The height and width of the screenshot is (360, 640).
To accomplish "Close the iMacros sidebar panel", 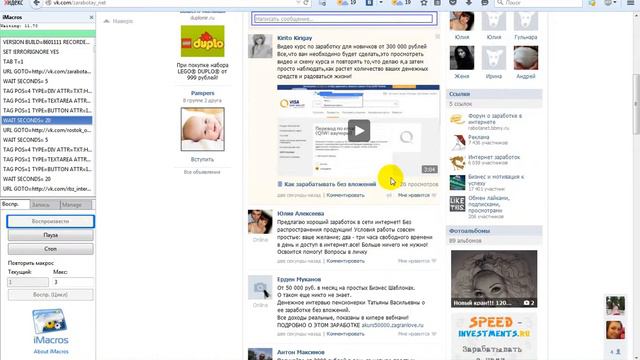I will click(x=91, y=17).
